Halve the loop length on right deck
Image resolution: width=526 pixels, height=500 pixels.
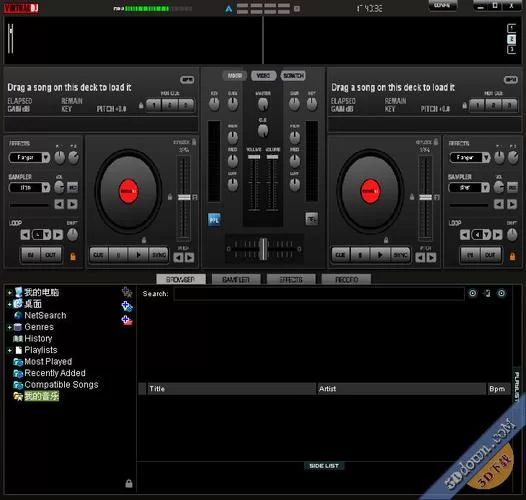[465, 235]
